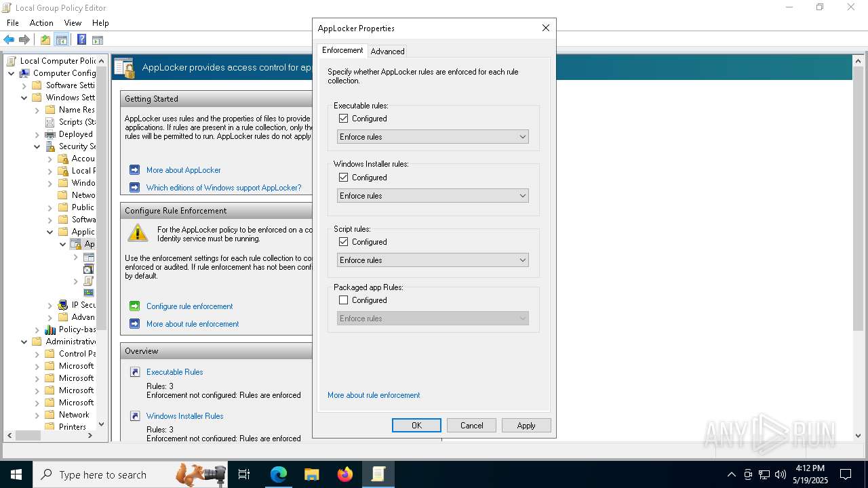Click the Configure rule enforcement link
The image size is (868, 488).
coord(189,306)
